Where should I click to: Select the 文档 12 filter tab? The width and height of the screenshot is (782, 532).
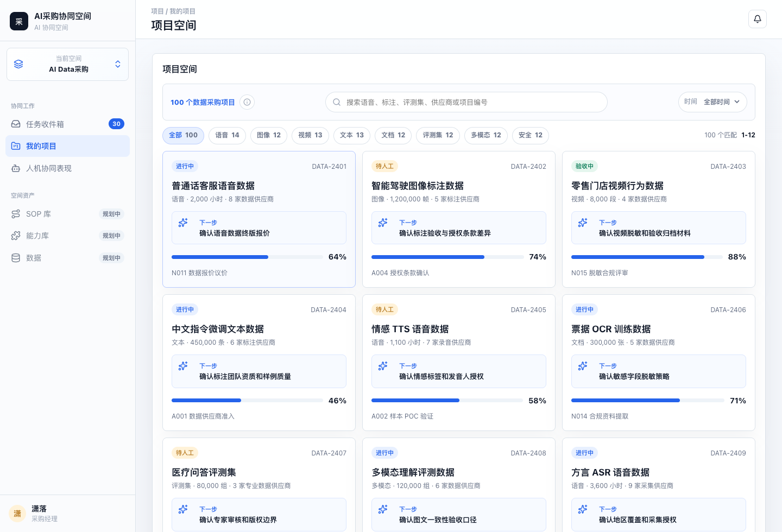[x=393, y=135]
